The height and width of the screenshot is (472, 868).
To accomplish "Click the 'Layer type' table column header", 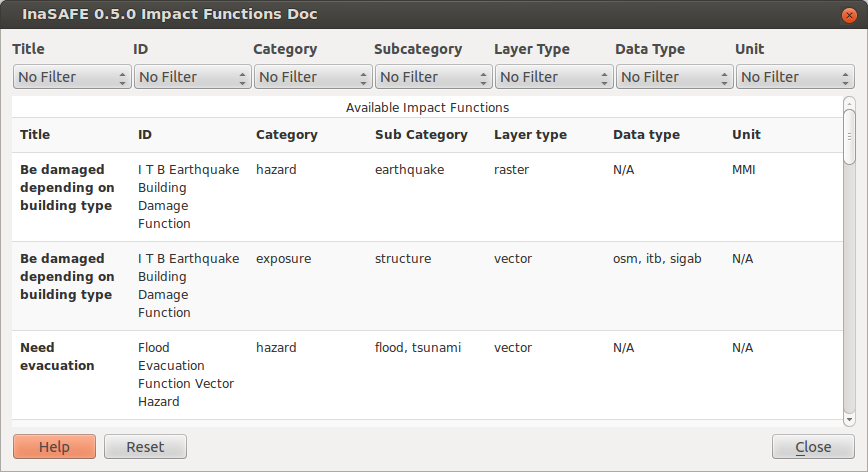I will (x=530, y=134).
